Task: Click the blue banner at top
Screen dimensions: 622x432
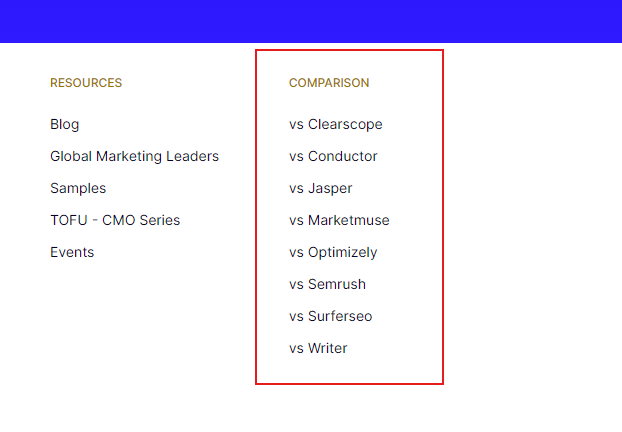Action: 311,21
